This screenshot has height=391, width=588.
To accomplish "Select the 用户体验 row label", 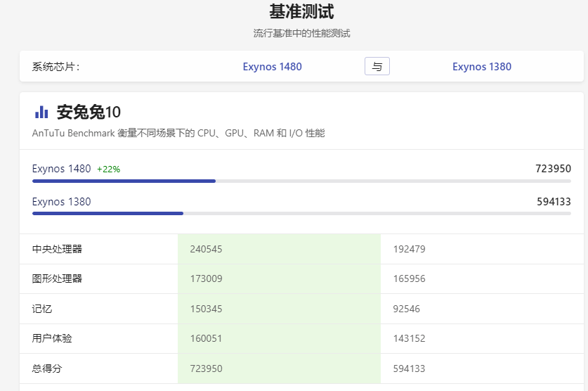I will [x=52, y=338].
